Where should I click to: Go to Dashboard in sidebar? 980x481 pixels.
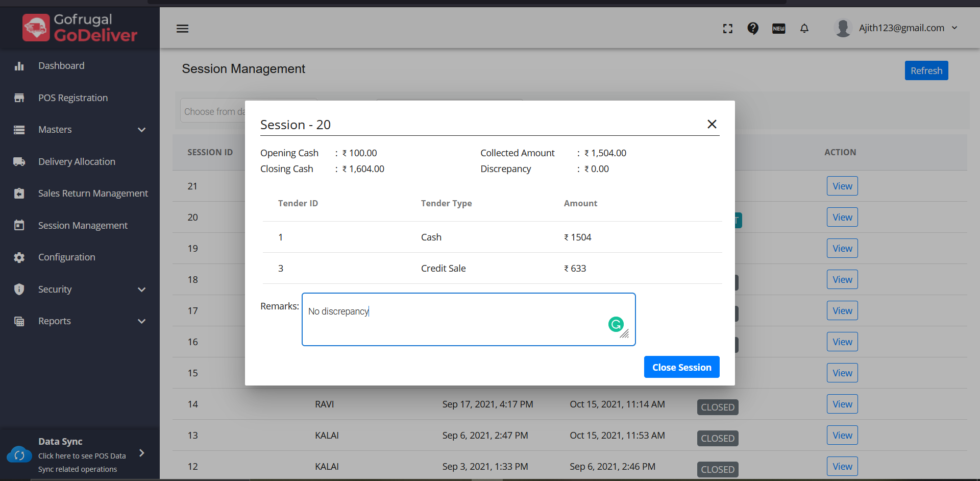coord(61,66)
